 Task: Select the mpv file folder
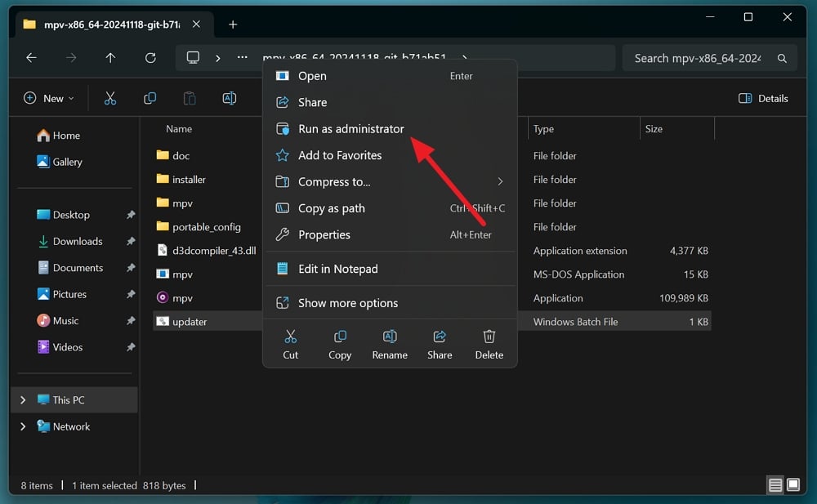(x=175, y=203)
